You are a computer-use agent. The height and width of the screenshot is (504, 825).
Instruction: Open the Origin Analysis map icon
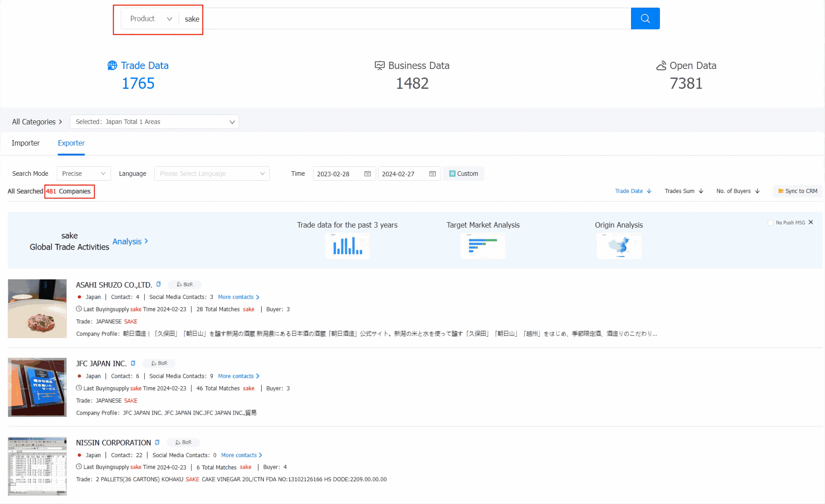(x=618, y=246)
